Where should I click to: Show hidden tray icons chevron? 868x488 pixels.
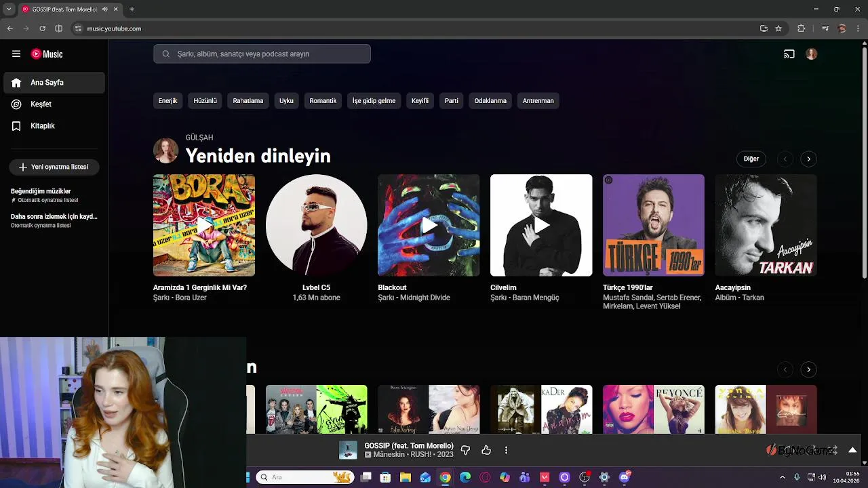[782, 477]
